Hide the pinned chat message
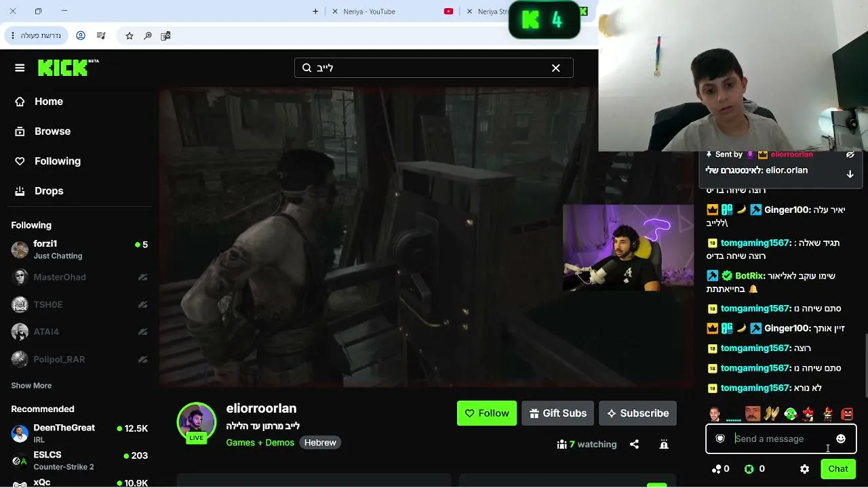868x488 pixels. [x=850, y=155]
